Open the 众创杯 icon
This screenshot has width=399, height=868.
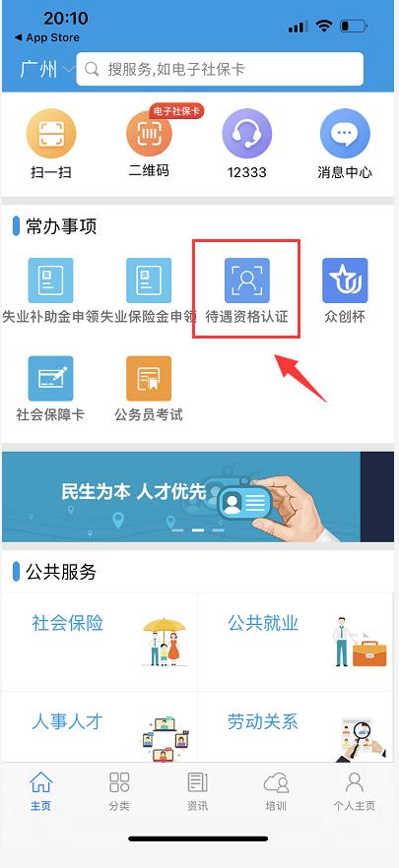(x=345, y=280)
